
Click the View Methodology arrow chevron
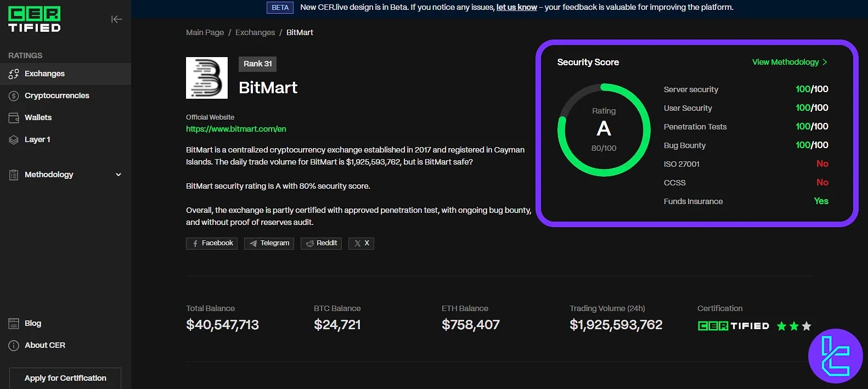coord(825,62)
